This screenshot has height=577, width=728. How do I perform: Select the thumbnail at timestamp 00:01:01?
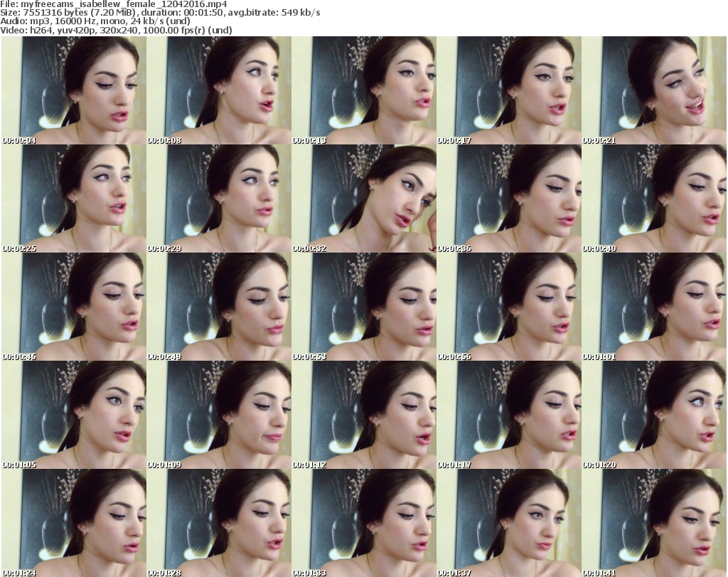click(x=654, y=307)
